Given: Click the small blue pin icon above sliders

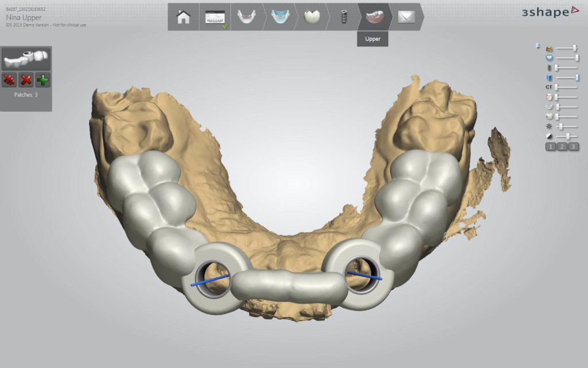Looking at the screenshot, I should point(537,46).
